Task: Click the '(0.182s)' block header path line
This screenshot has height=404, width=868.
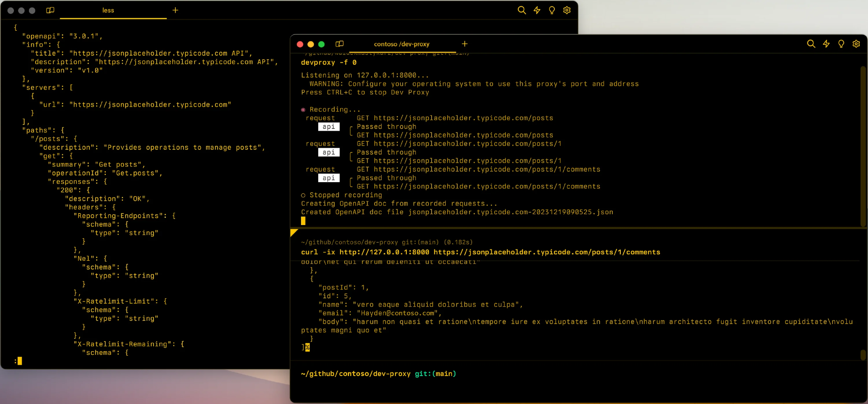Action: pos(387,242)
